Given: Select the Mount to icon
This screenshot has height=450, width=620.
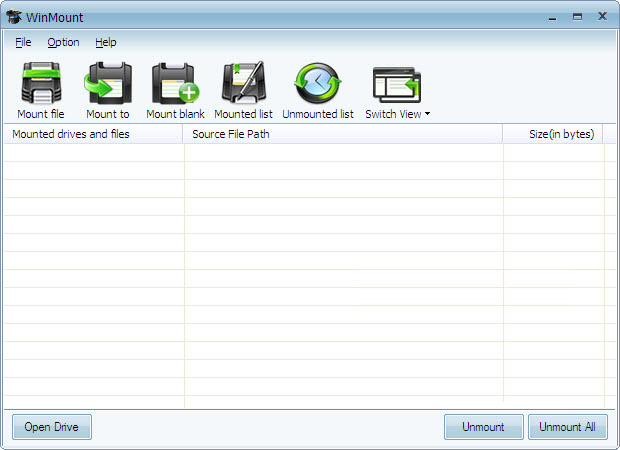Looking at the screenshot, I should 108,83.
